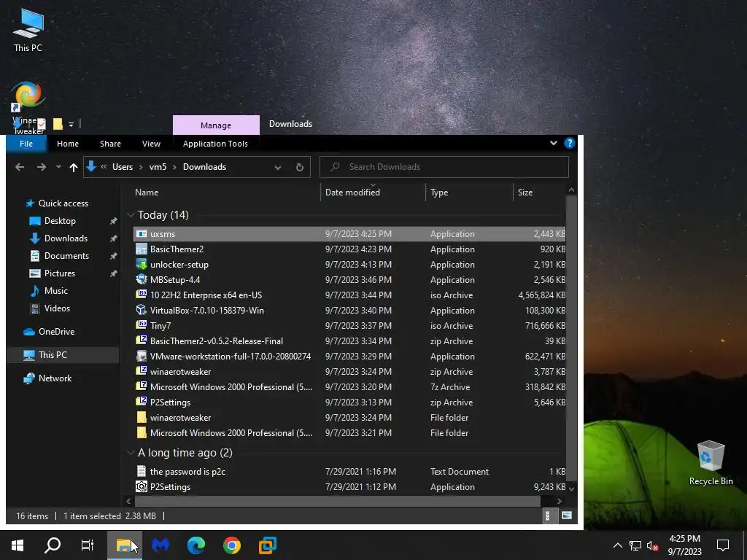Select '10 22H2 Enterprise x64 en-US' file
747x560 pixels.
[x=349, y=295]
